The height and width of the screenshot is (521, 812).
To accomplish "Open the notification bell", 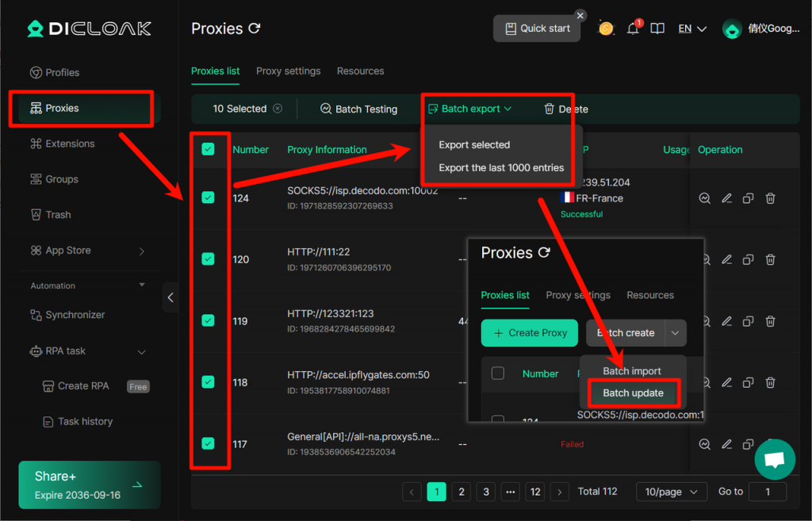I will click(633, 29).
